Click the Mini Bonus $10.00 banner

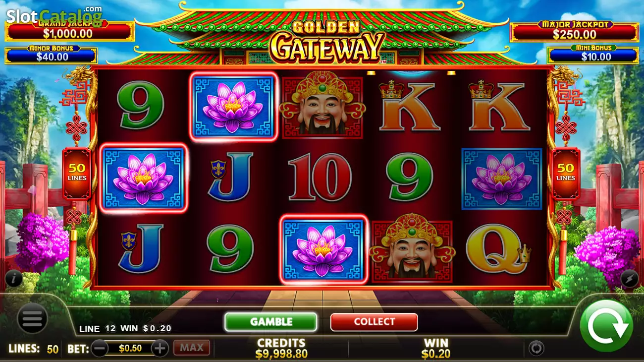[593, 55]
